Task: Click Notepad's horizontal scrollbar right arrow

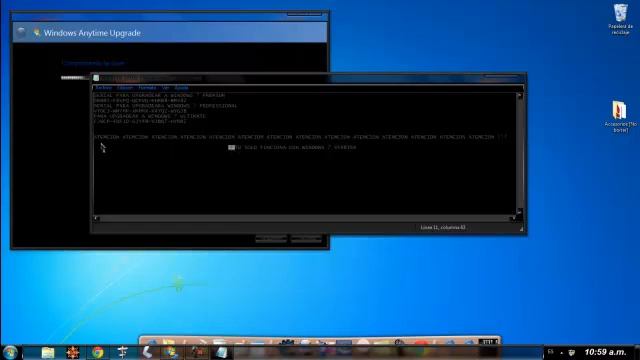Action: (x=513, y=218)
